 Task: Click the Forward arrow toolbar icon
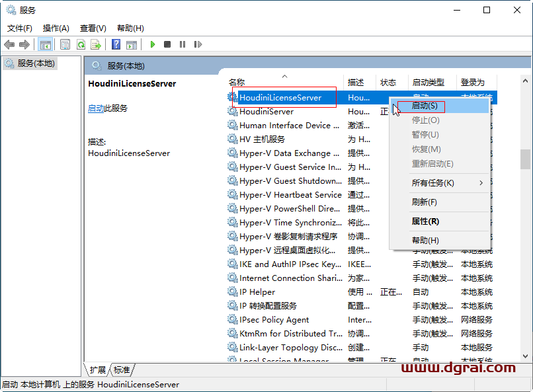(x=24, y=44)
